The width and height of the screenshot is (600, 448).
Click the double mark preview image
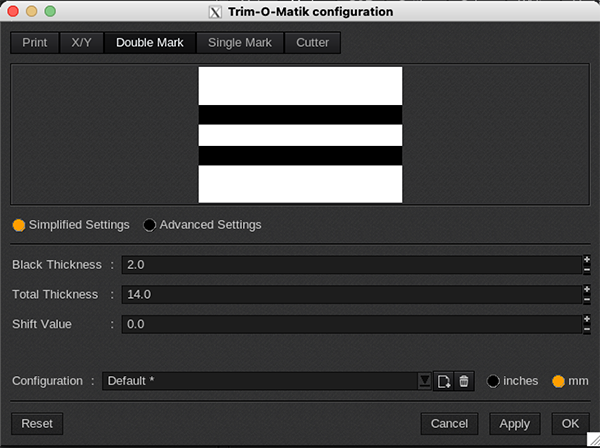click(x=300, y=135)
